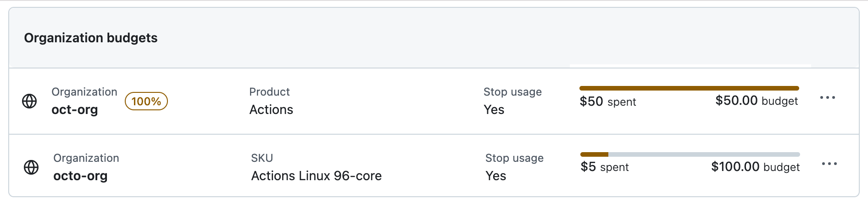Click the Actions product label
868x205 pixels.
point(271,110)
